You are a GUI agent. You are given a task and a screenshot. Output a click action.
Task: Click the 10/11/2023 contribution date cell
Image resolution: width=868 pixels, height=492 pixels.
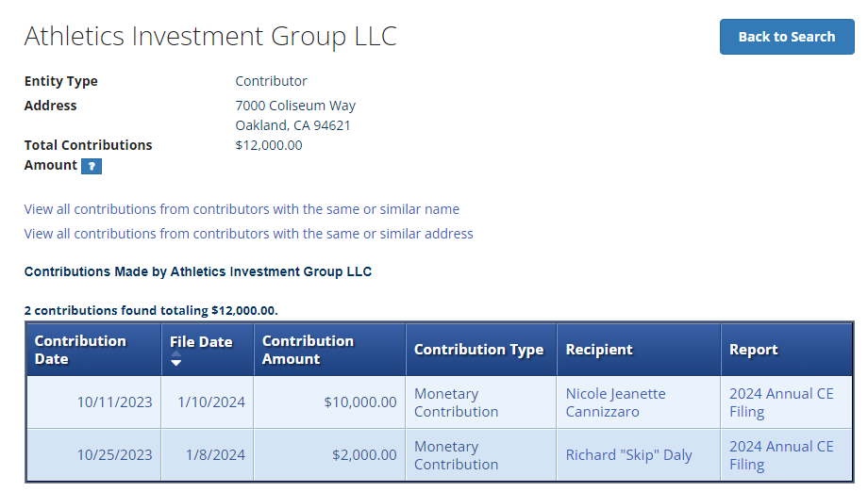(x=114, y=402)
